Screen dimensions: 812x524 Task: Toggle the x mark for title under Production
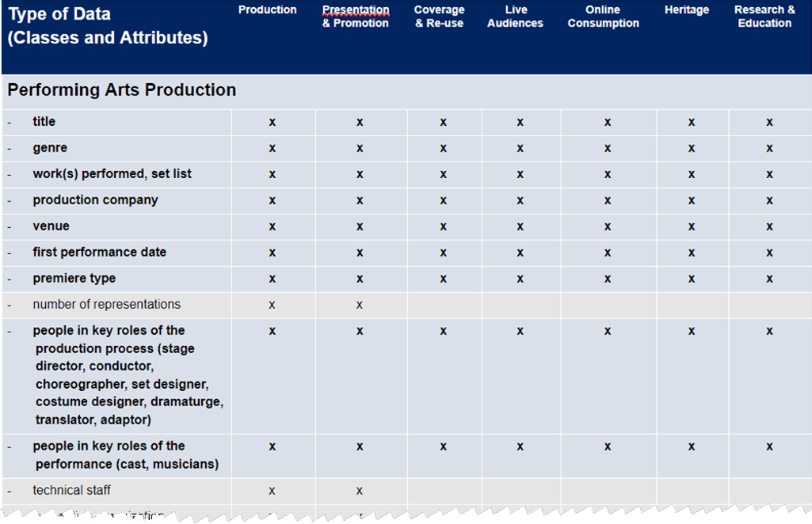pyautogui.click(x=272, y=121)
